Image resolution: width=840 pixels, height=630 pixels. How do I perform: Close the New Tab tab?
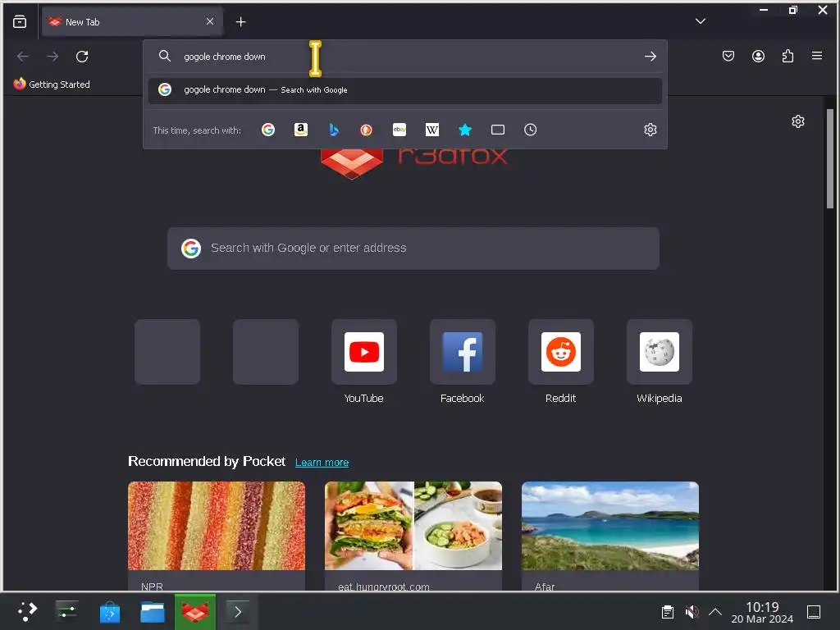(x=210, y=21)
